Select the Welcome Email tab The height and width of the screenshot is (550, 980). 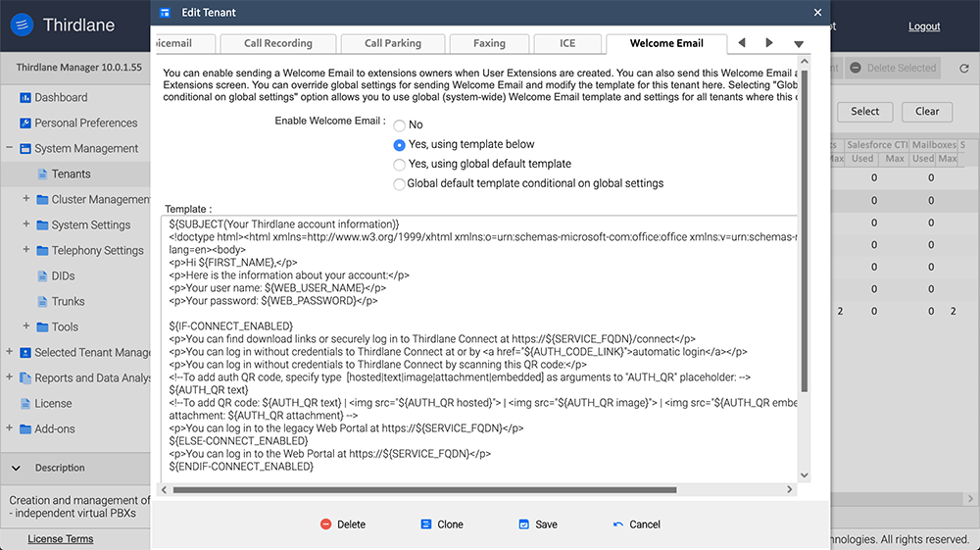tap(666, 44)
